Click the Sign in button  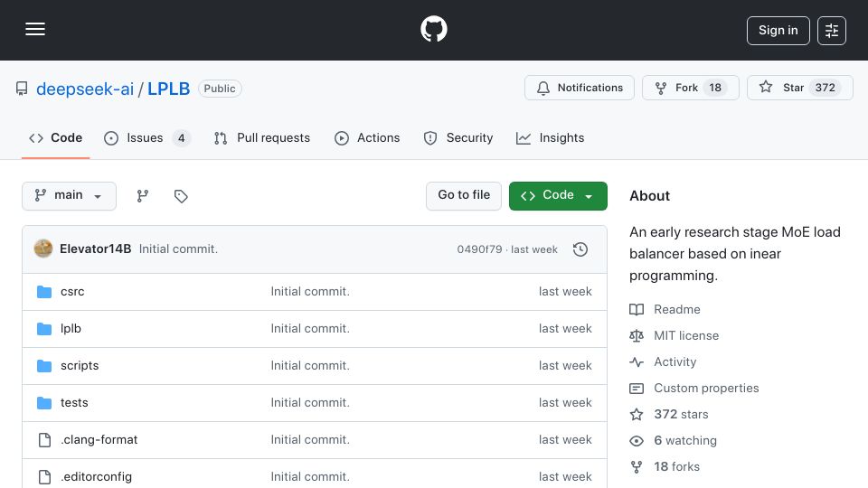click(x=778, y=31)
